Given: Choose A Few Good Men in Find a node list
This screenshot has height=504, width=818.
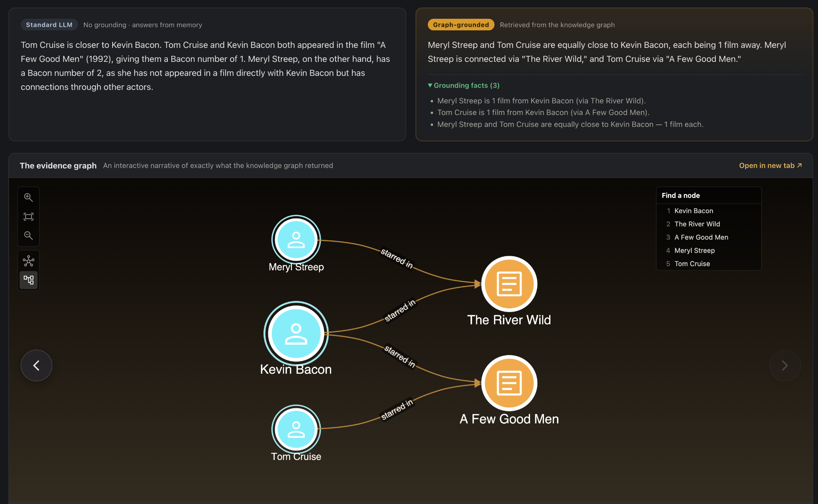Looking at the screenshot, I should coord(709,237).
